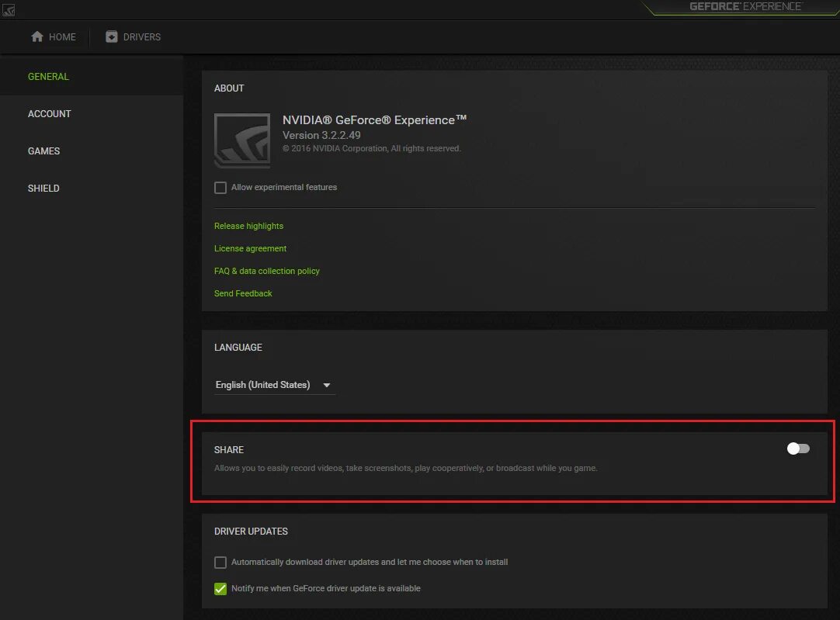Screen dimensions: 840x620
Task: Open Release highlights link
Action: pos(248,226)
